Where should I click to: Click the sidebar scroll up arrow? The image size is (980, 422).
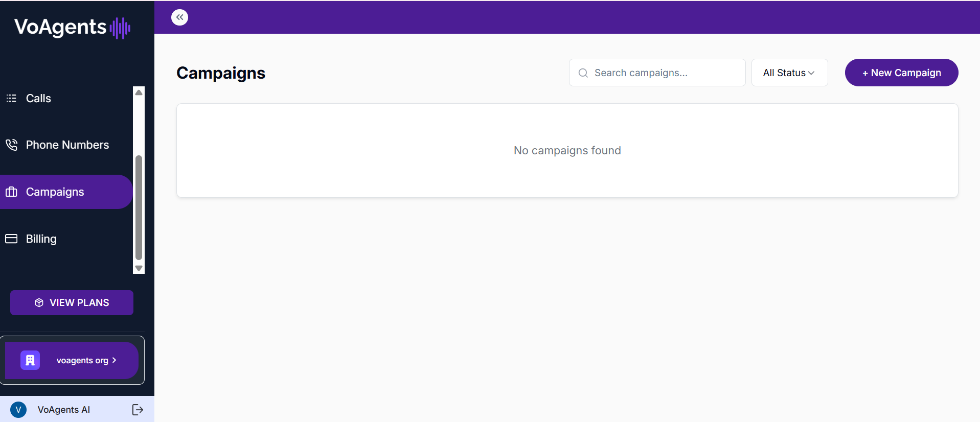coord(139,92)
